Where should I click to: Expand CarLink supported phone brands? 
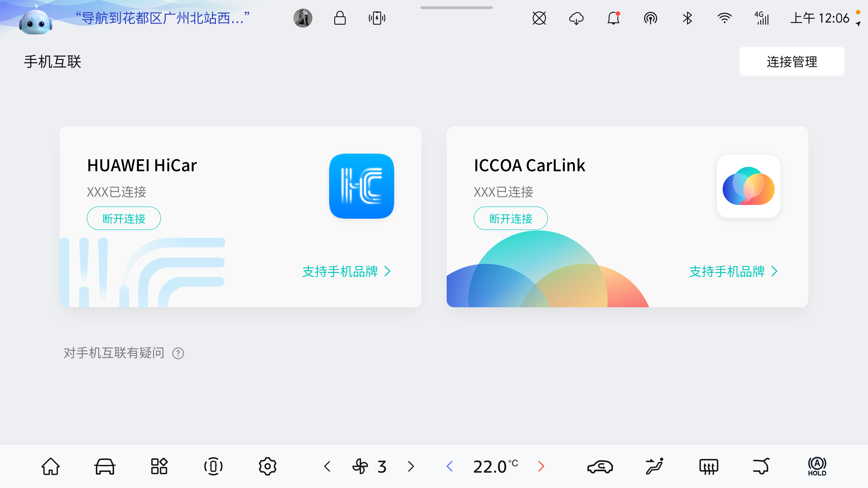tap(733, 271)
